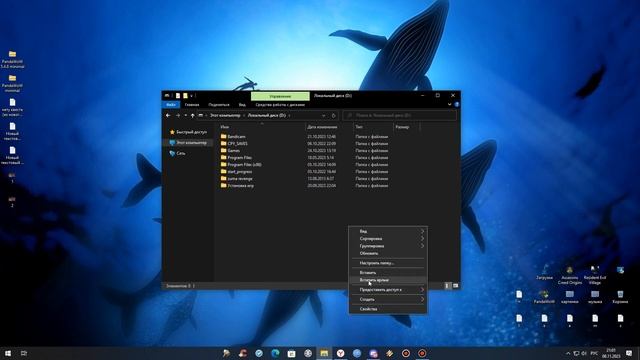Show hidden system tray icons
The image size is (640, 360).
[x=568, y=353]
